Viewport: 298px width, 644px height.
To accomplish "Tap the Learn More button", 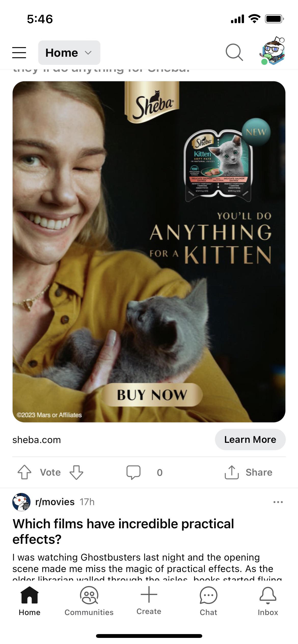I will (x=250, y=440).
